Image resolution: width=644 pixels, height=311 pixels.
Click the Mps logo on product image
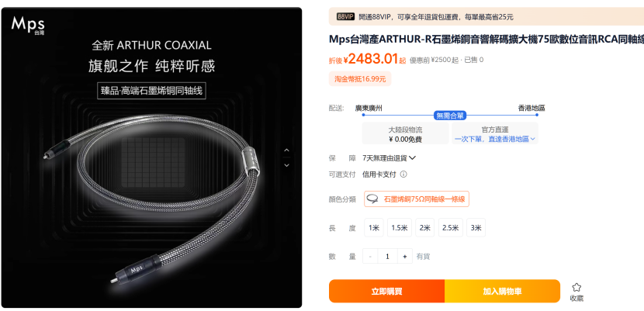[x=28, y=24]
